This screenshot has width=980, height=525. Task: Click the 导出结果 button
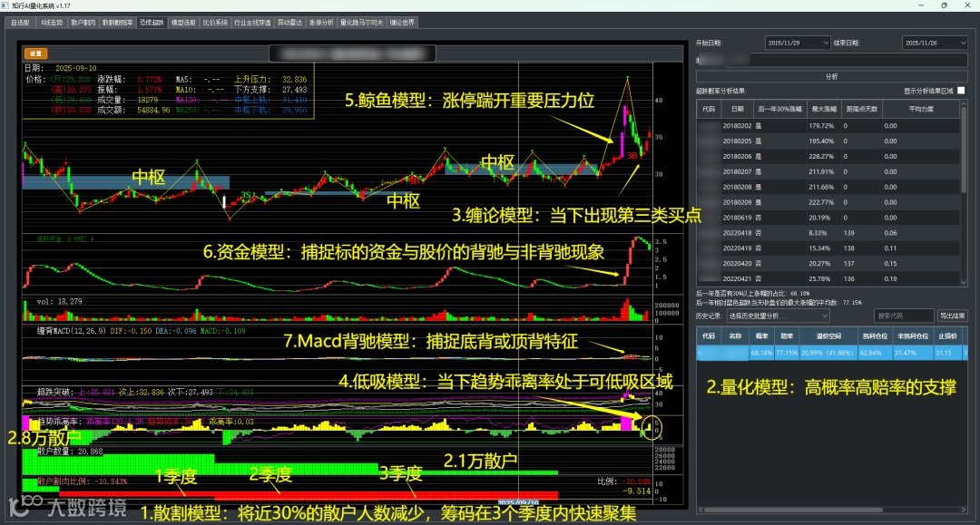[x=952, y=316]
